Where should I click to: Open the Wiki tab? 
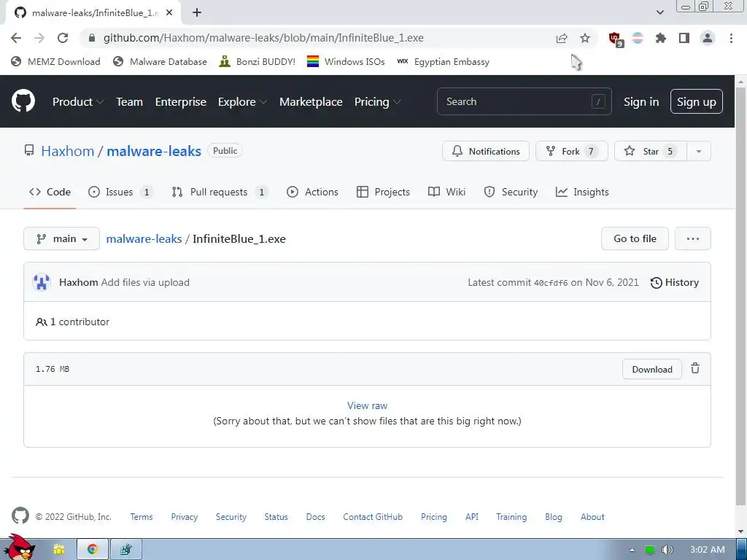point(447,192)
